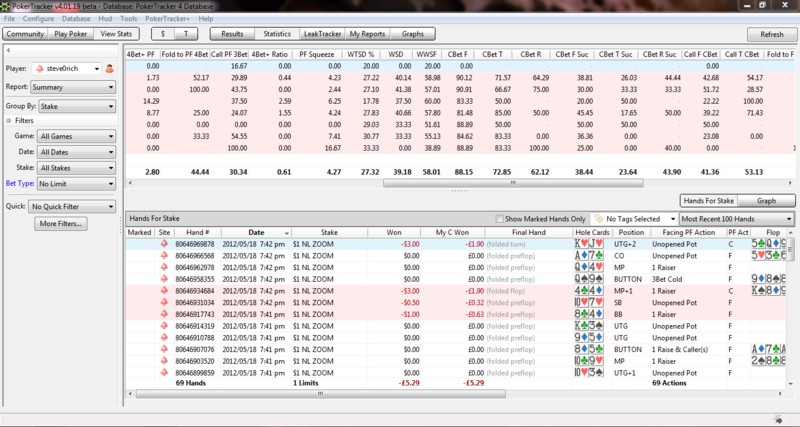This screenshot has width=800, height=427.
Task: Click hole cards of hand 80646958355
Action: click(x=589, y=279)
